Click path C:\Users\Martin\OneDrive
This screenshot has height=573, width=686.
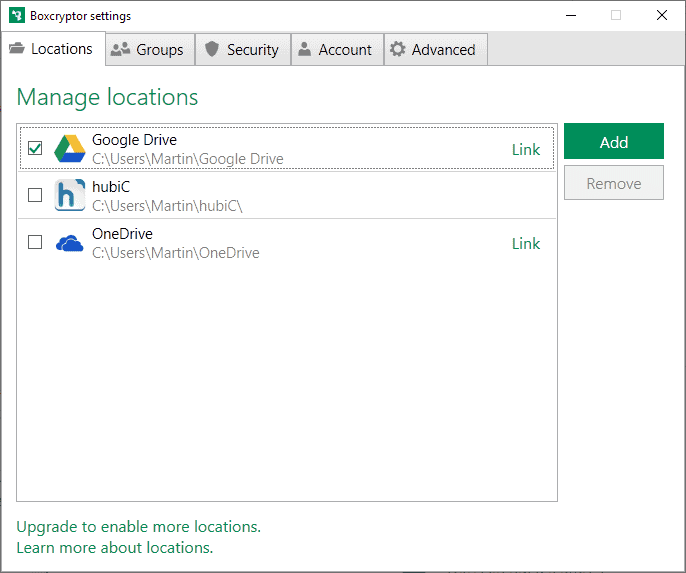point(175,253)
